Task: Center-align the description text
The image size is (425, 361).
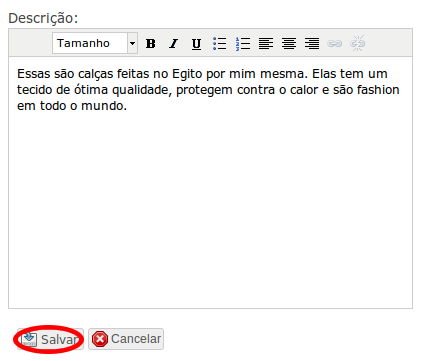Action: [289, 43]
